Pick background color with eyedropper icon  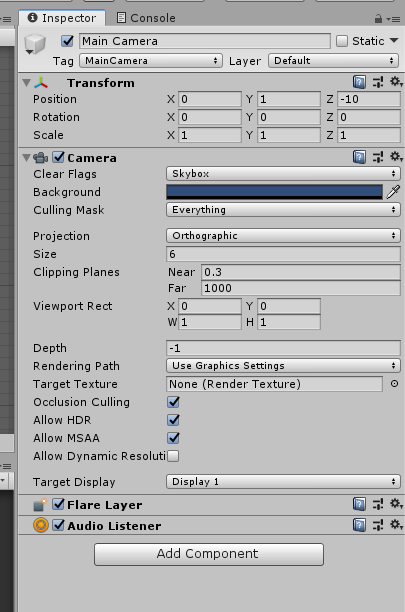pos(393,192)
